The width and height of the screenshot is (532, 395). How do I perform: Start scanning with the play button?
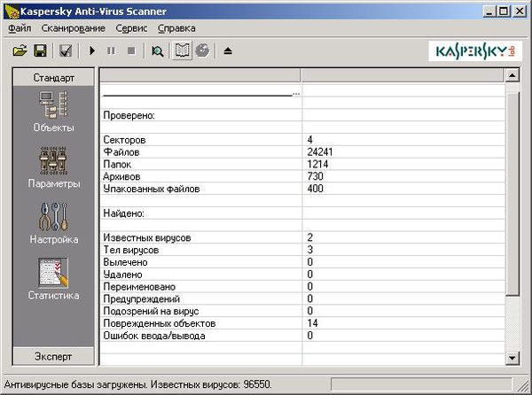[92, 50]
